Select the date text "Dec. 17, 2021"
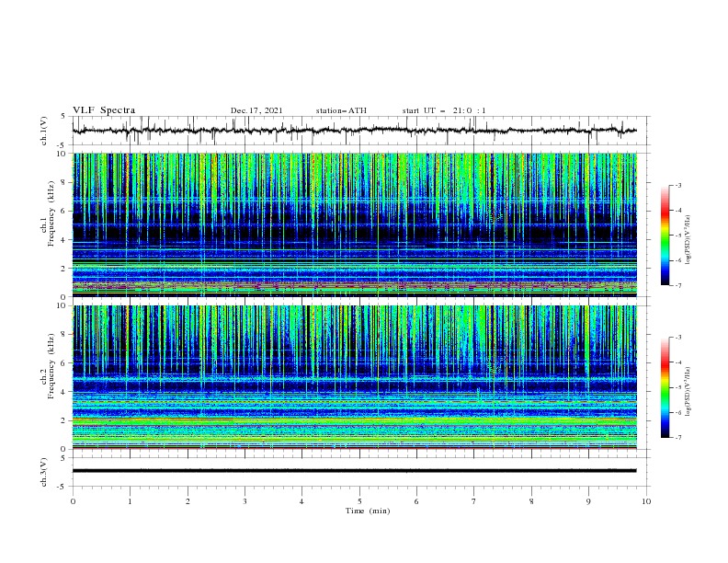Screen dimensions: 728x563 pyautogui.click(x=256, y=110)
